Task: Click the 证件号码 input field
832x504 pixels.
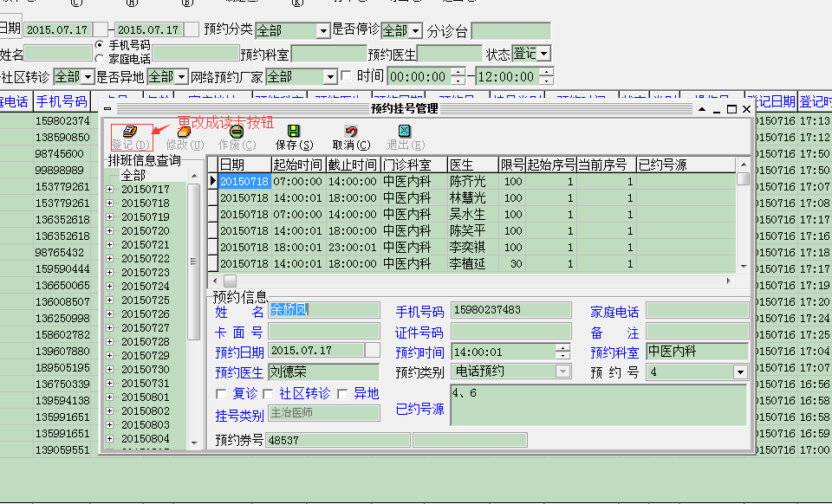Action: coord(511,331)
